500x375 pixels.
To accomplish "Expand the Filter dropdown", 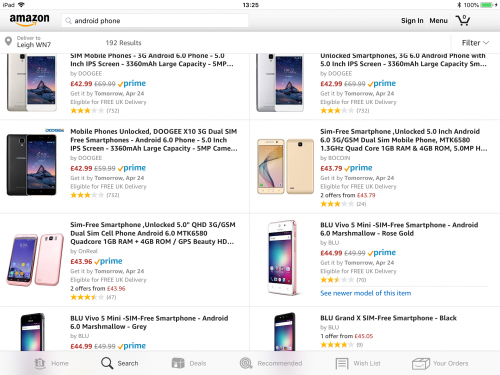I will [475, 43].
